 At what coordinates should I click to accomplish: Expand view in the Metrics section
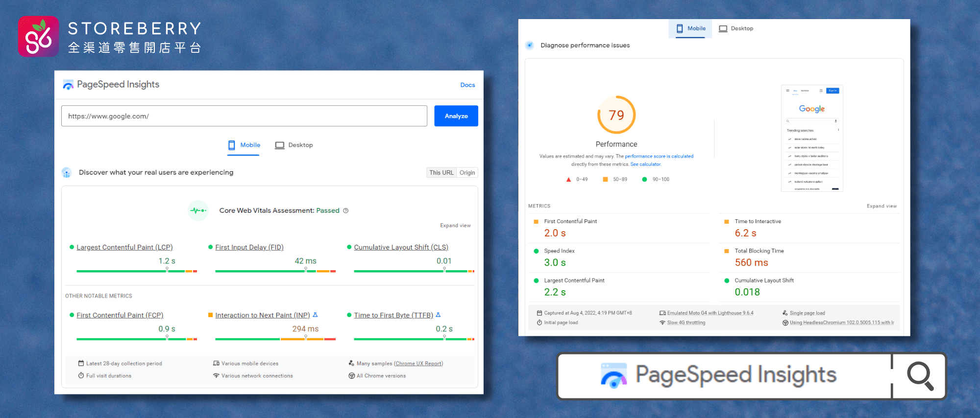[882, 206]
